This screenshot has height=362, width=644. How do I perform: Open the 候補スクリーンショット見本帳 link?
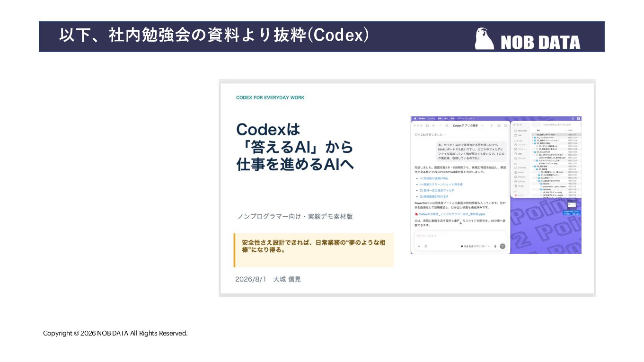click(x=441, y=184)
